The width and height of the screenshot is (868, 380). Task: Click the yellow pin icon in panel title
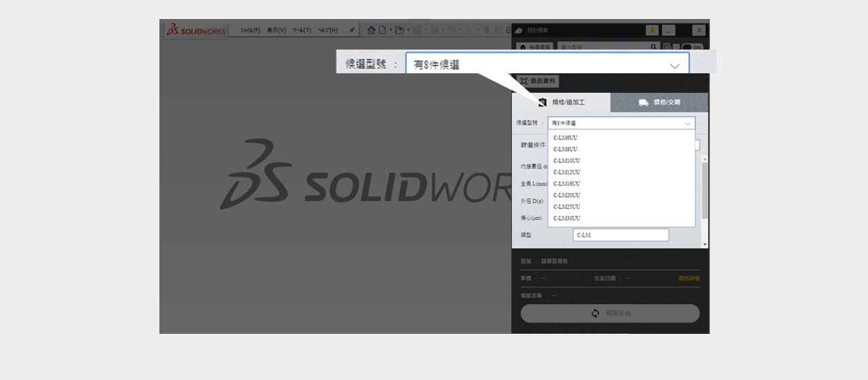[x=652, y=31]
